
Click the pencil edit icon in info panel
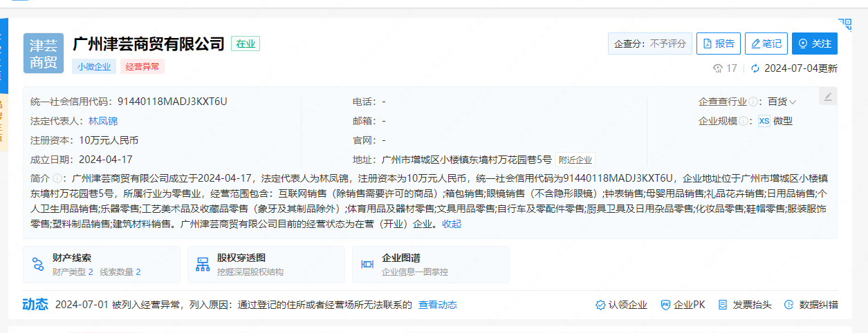(x=828, y=96)
